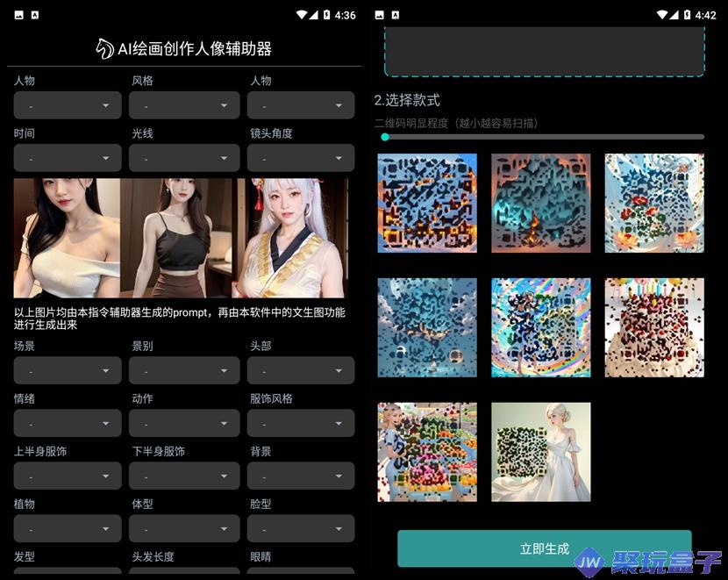728x580 pixels.
Task: Tap the 'A' notification icon on the 4:42 screen
Action: click(x=395, y=15)
